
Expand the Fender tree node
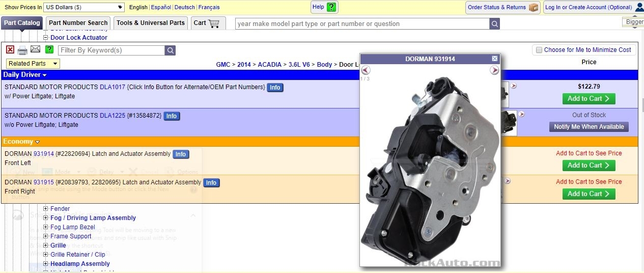tap(45, 209)
